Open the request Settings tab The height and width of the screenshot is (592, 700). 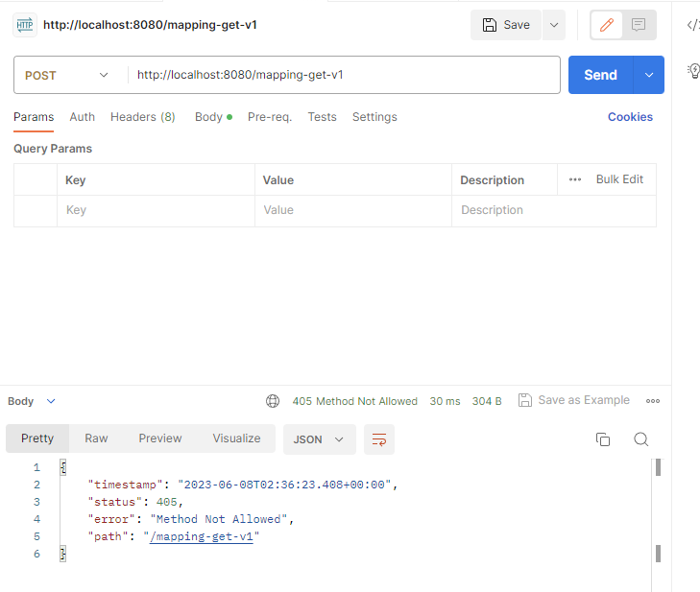(x=374, y=117)
